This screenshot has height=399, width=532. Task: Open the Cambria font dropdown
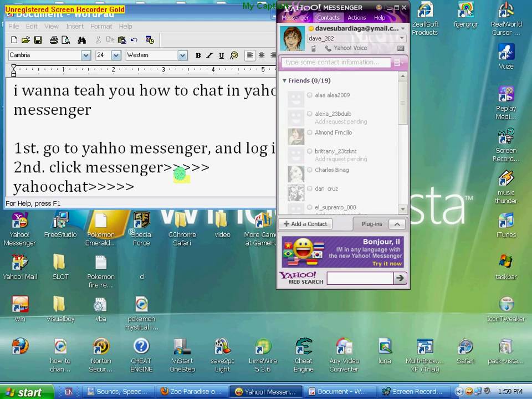pyautogui.click(x=86, y=55)
